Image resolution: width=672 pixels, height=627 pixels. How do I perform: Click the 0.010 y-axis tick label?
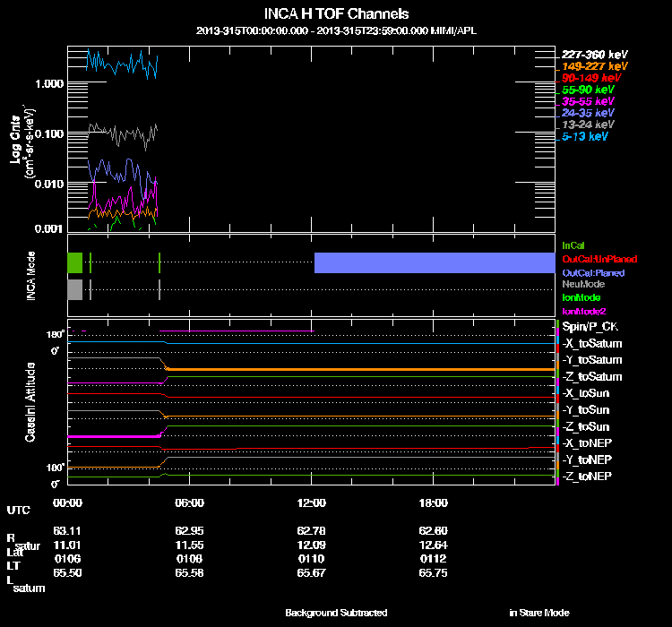49,184
